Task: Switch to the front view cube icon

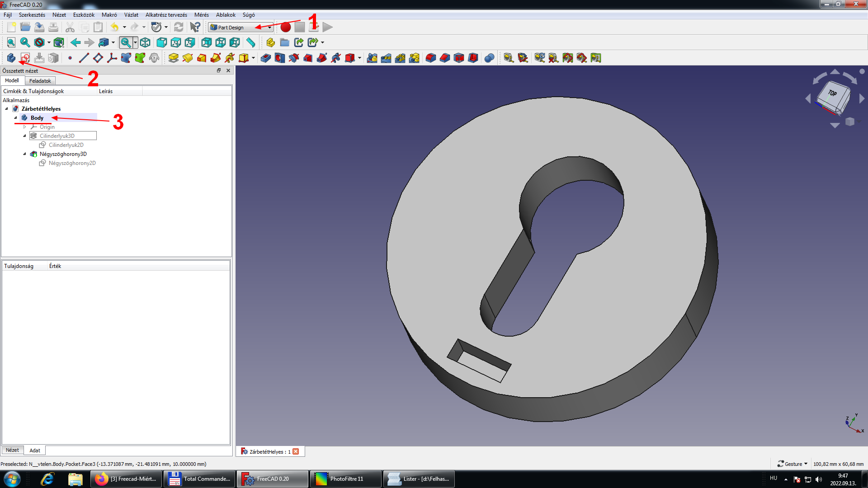Action: 161,42
